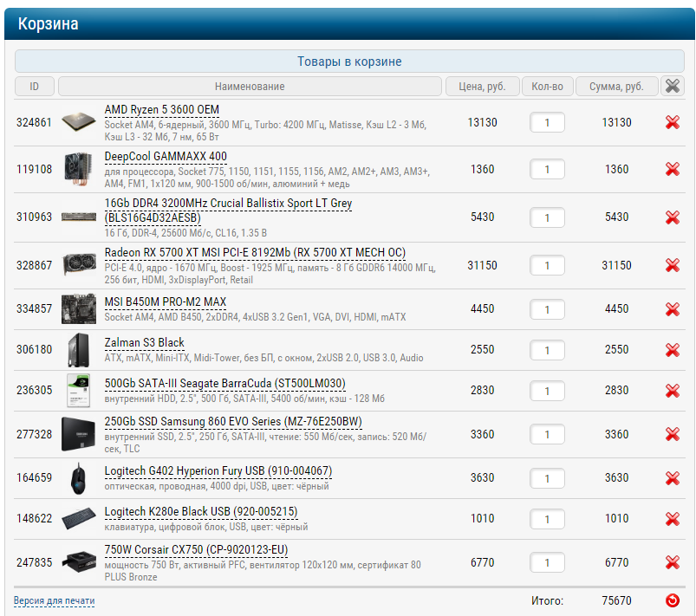Open AMD Ryzen 5 3600 OEM product link
This screenshot has width=696, height=616.
click(161, 110)
